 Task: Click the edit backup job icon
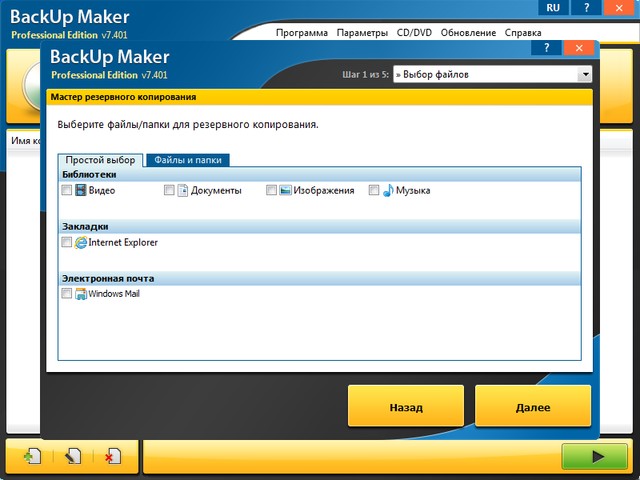[73, 456]
